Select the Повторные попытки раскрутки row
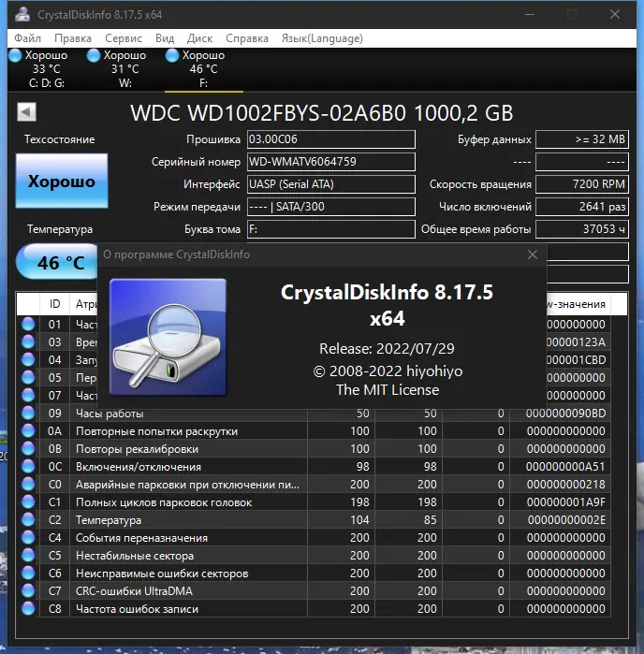Viewport: 644px width, 654px height. (x=314, y=431)
